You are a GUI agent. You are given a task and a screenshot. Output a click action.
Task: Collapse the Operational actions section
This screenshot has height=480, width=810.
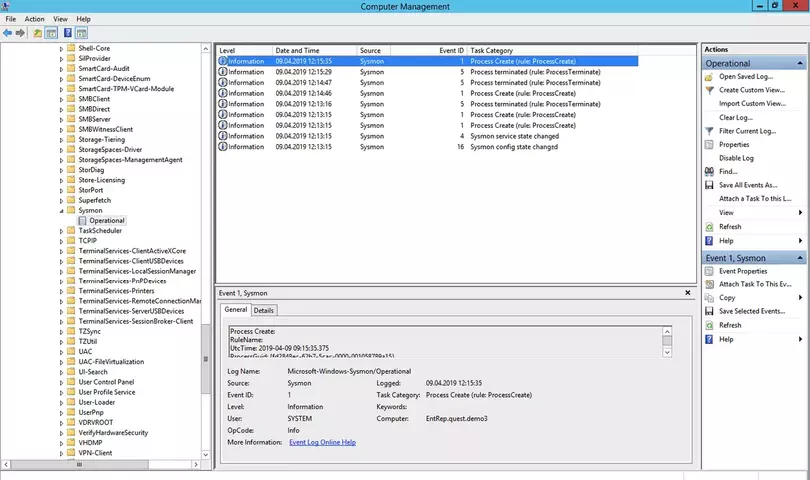tap(800, 64)
